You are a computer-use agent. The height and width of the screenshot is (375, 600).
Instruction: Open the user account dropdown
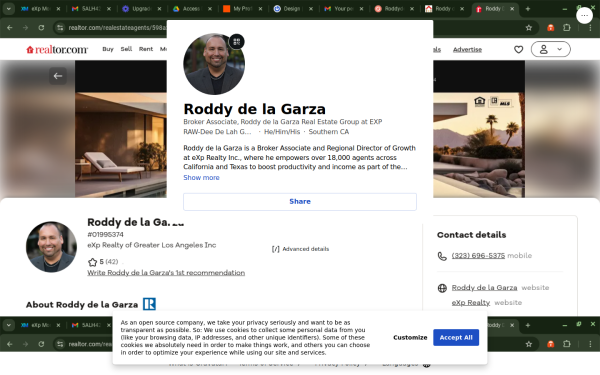pos(550,49)
